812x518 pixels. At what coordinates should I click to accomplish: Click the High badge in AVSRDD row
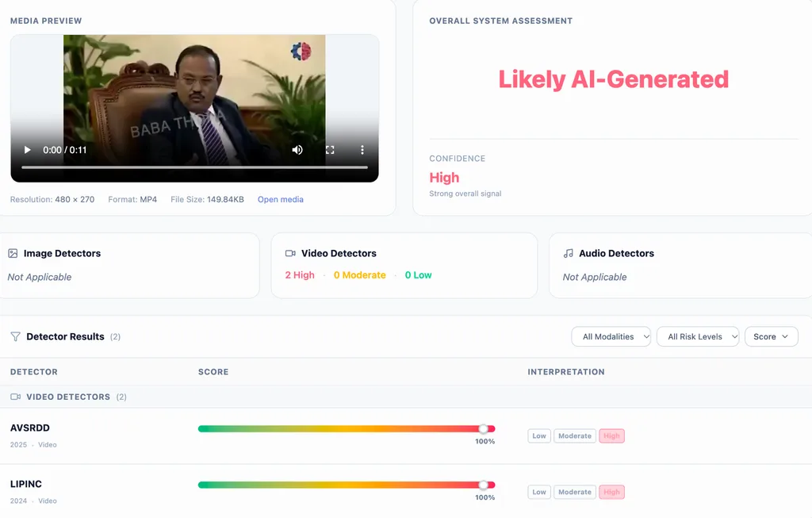point(611,436)
